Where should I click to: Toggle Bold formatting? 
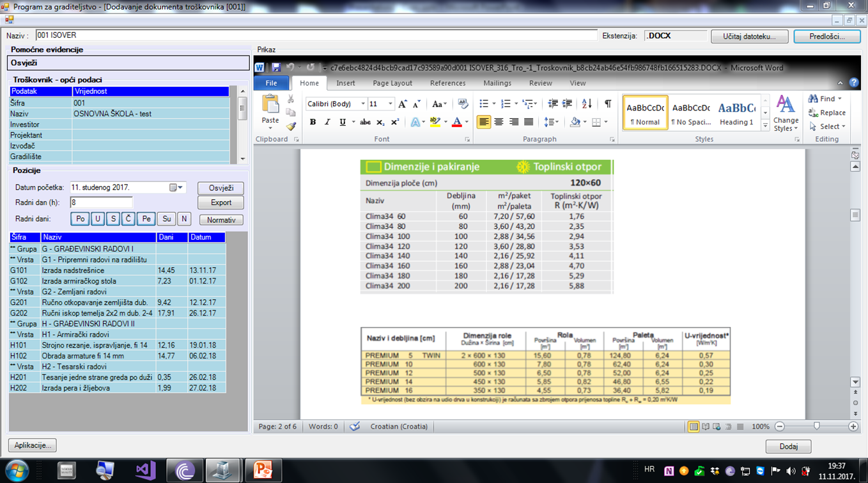[313, 122]
